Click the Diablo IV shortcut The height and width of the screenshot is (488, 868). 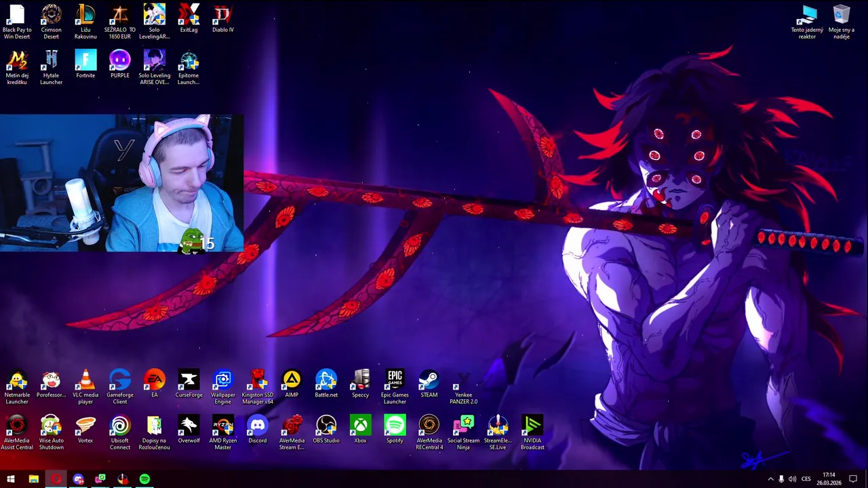pos(222,18)
